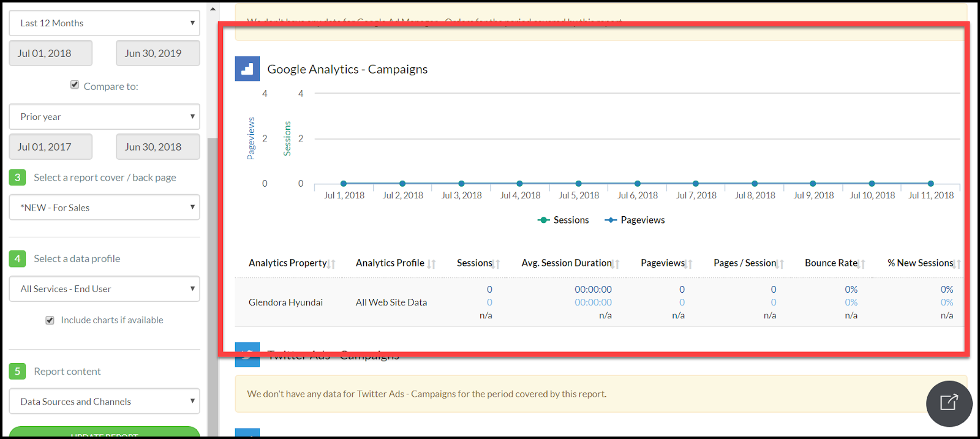Image resolution: width=980 pixels, height=439 pixels.
Task: Click the Jul 4, 2018 chart data point
Action: tap(519, 184)
